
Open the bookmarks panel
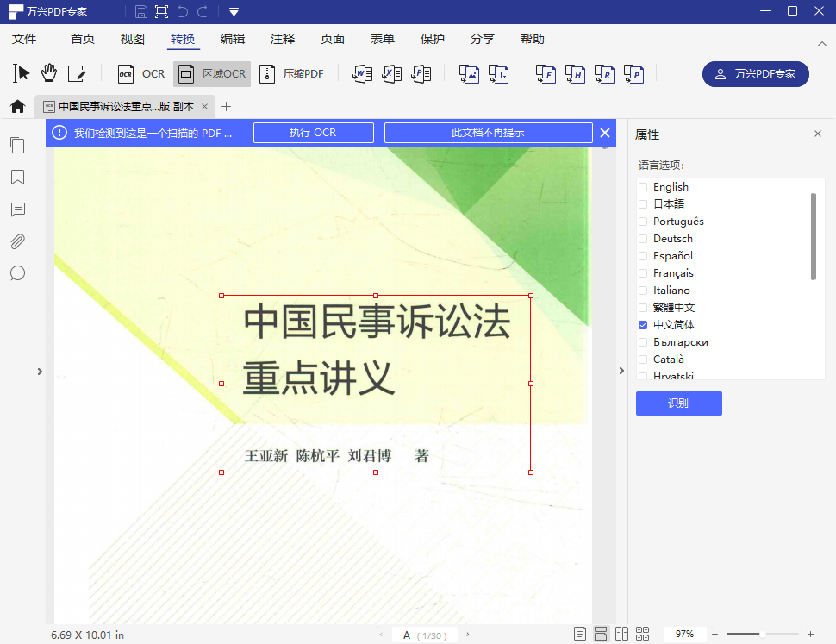point(17,178)
